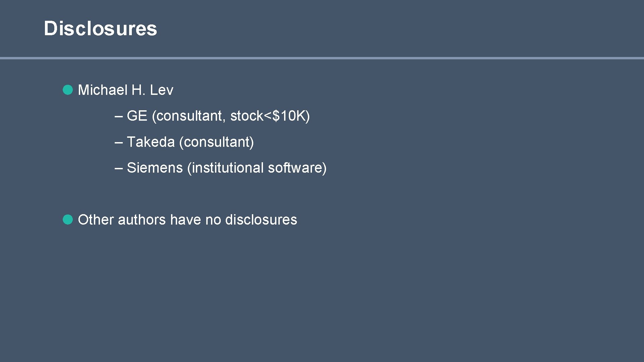Image resolution: width=644 pixels, height=362 pixels.
Task: Click the dash before the Siemens line
Action: click(x=118, y=168)
